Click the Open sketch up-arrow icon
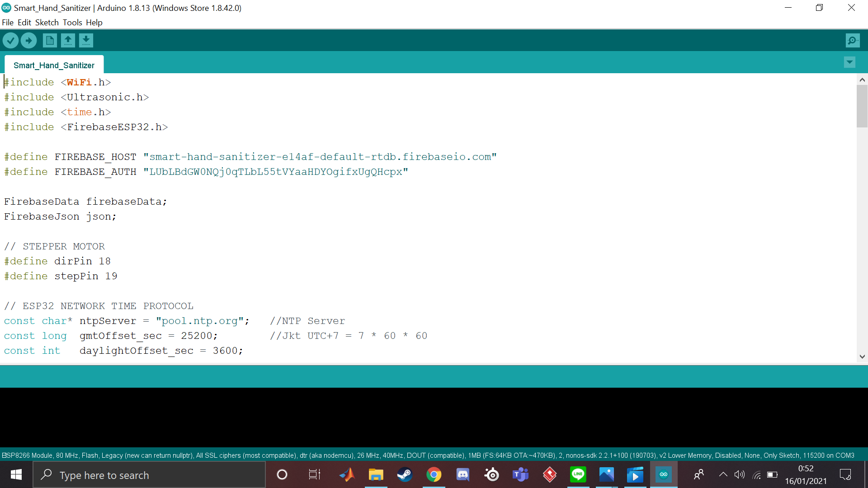Viewport: 868px width, 488px height. tap(68, 41)
